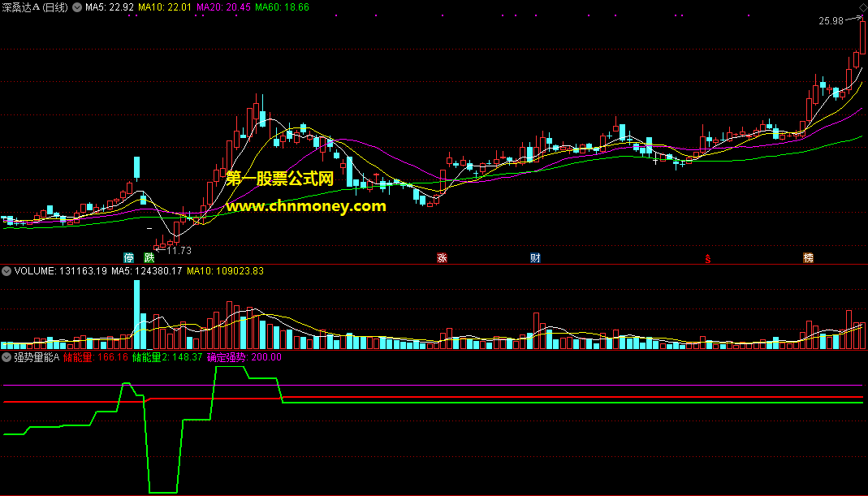Click the 储能里2: 148.37 value
This screenshot has width=868, height=496.
(167, 358)
